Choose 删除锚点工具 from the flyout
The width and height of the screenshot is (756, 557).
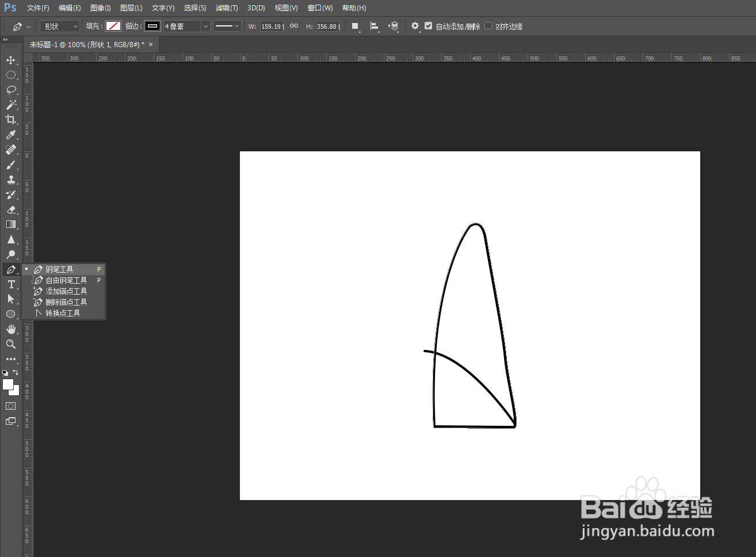(x=64, y=302)
